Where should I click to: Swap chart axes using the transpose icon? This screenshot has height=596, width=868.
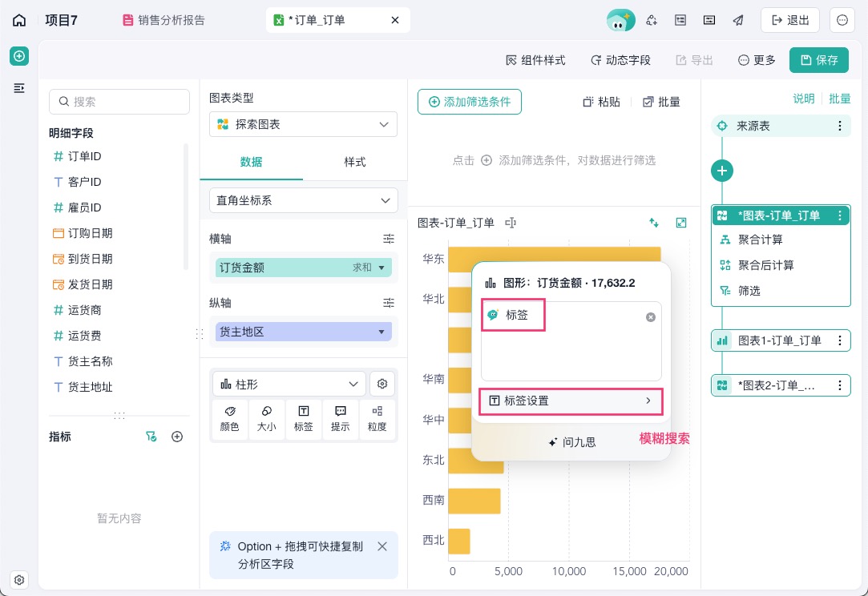tap(654, 223)
